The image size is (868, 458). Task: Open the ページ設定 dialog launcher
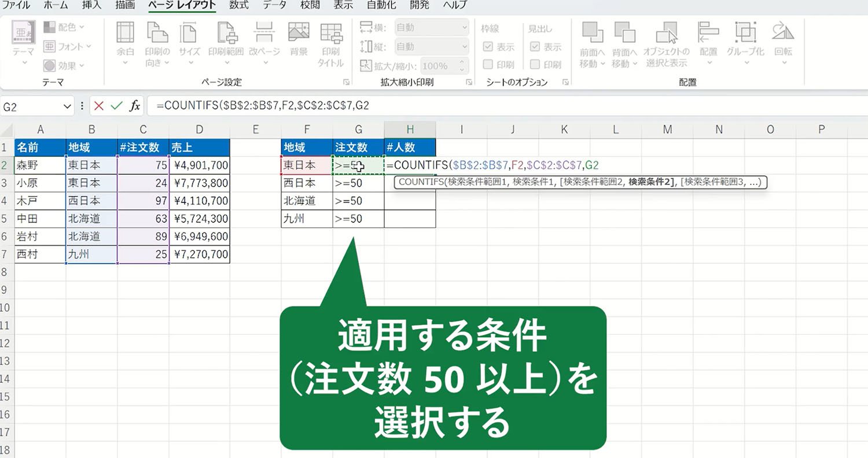(346, 83)
